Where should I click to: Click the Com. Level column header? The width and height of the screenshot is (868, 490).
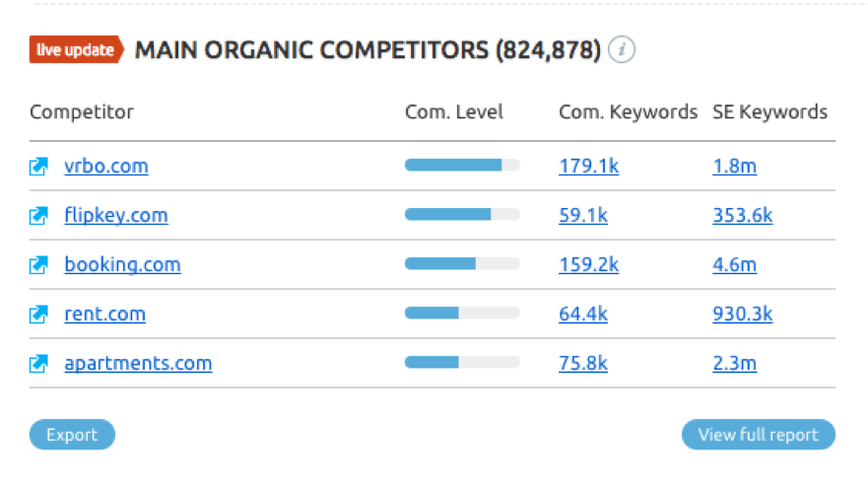coord(454,112)
